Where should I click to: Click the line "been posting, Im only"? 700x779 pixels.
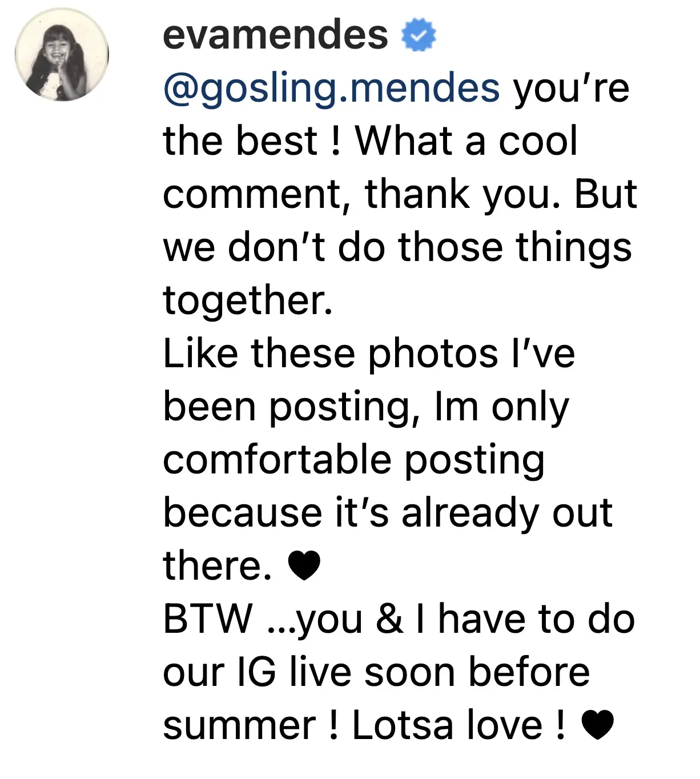(x=366, y=406)
